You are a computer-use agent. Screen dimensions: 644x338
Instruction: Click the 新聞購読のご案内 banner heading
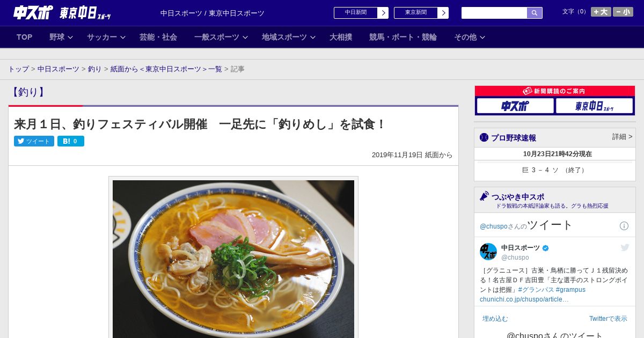[x=554, y=91]
